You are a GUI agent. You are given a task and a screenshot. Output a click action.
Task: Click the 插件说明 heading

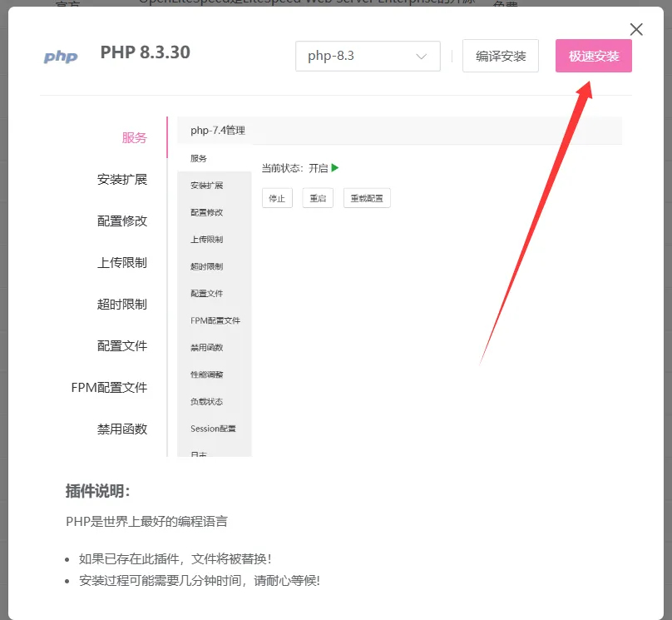97,491
